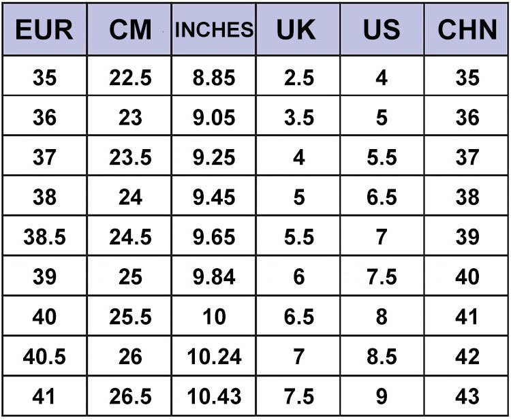Click the CHN column header

467,31
